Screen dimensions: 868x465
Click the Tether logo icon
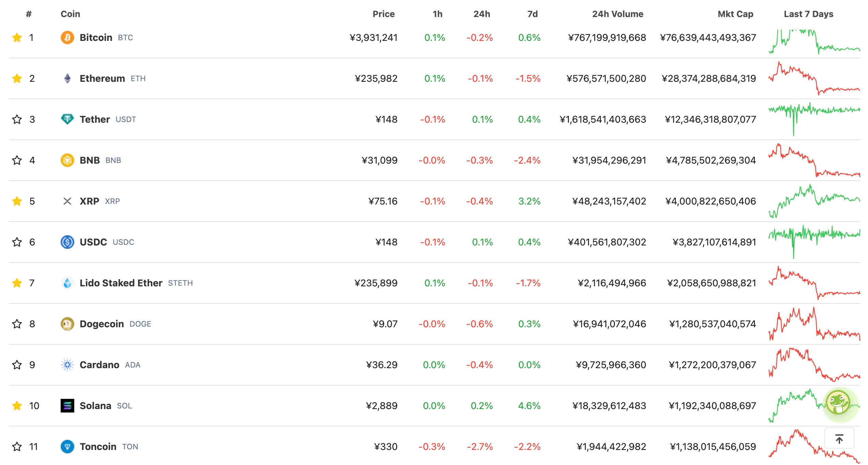click(67, 119)
